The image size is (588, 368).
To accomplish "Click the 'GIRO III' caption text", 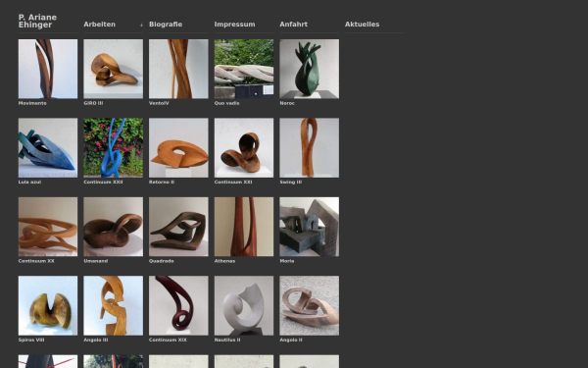I will click(93, 103).
